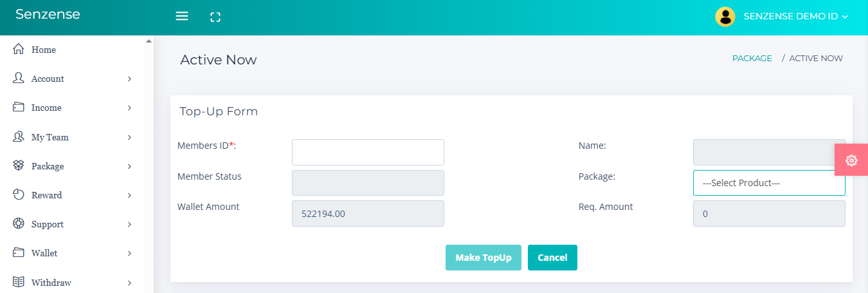The height and width of the screenshot is (293, 868).
Task: Expand the Wallet submenu chevron
Action: [129, 253]
